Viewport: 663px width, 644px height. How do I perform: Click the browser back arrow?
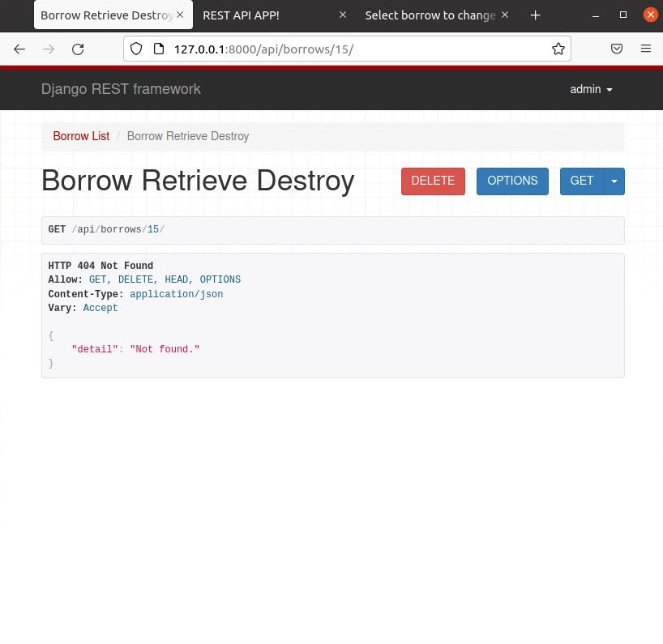coord(19,49)
